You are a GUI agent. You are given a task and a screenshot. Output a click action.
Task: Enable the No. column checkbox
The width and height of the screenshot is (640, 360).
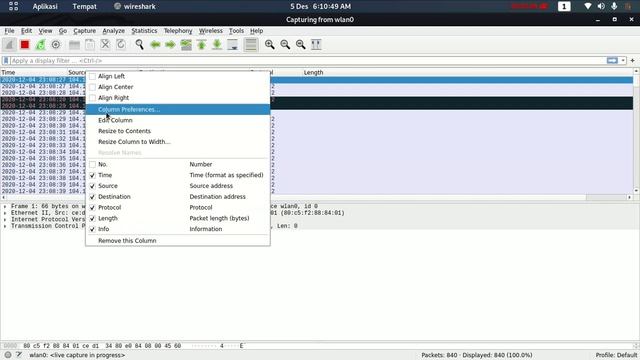pos(93,164)
